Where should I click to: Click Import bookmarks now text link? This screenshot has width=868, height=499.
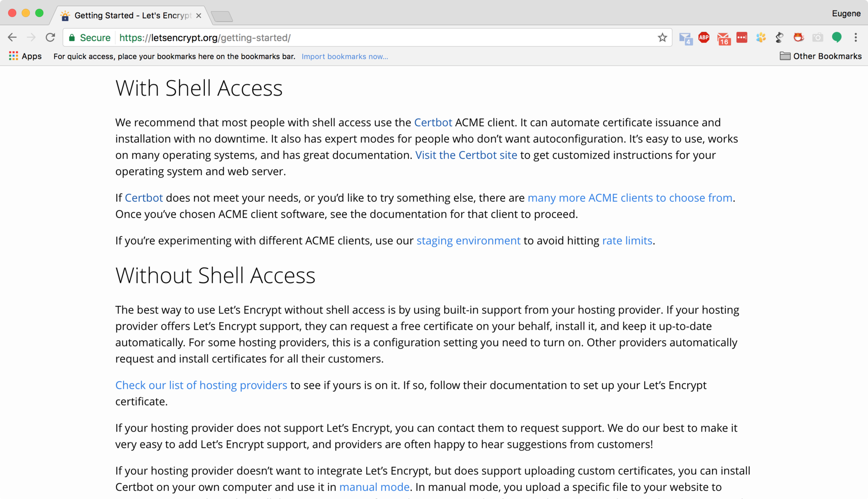coord(346,56)
